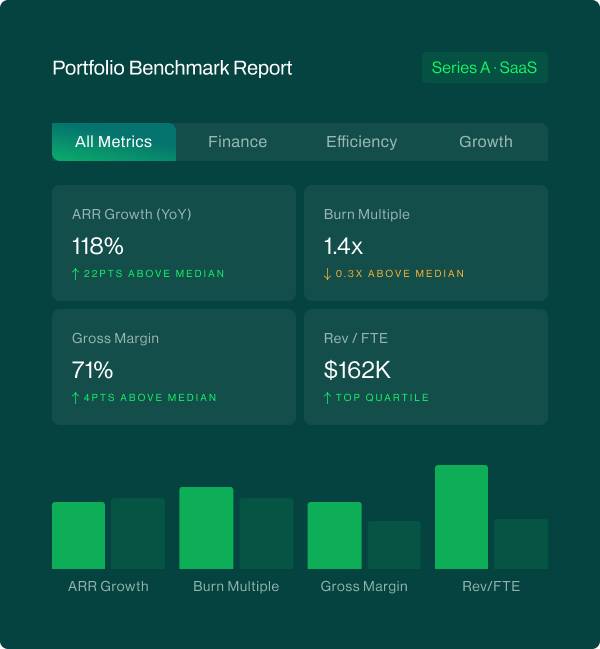The image size is (600, 649).
Task: Click the bright green ARR Growth bar
Action: (x=79, y=536)
